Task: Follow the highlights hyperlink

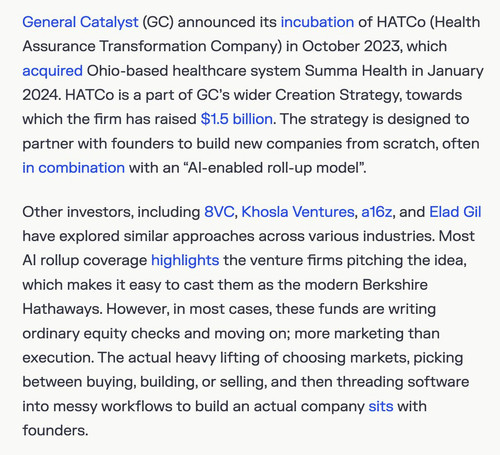Action: click(x=185, y=260)
